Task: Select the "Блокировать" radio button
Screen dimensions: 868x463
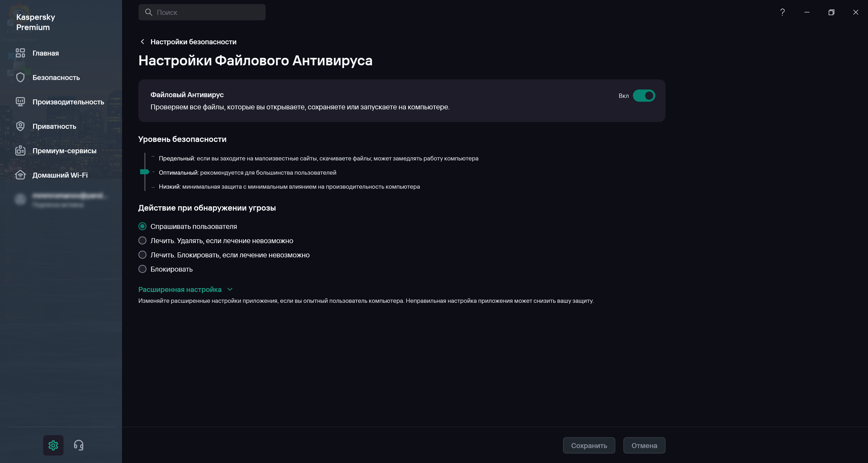Action: coord(143,269)
